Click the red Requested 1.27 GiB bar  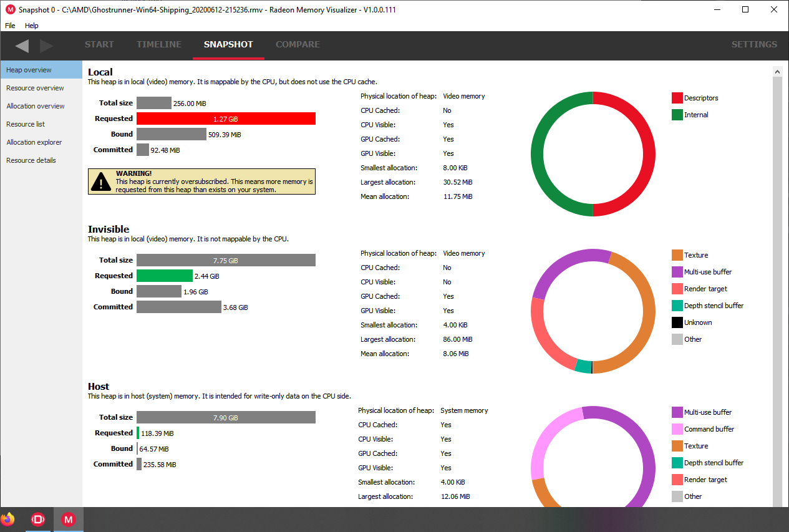click(226, 118)
